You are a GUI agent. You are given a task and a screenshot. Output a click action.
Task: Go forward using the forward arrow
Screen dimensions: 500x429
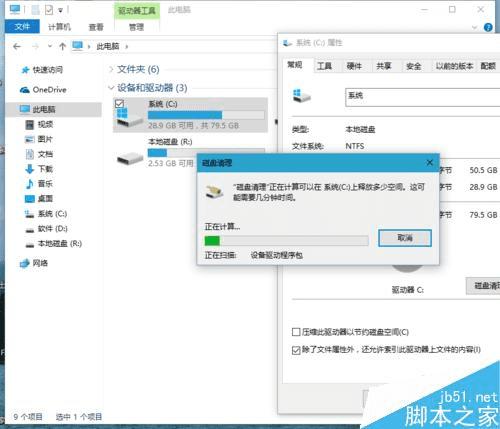pyautogui.click(x=35, y=47)
